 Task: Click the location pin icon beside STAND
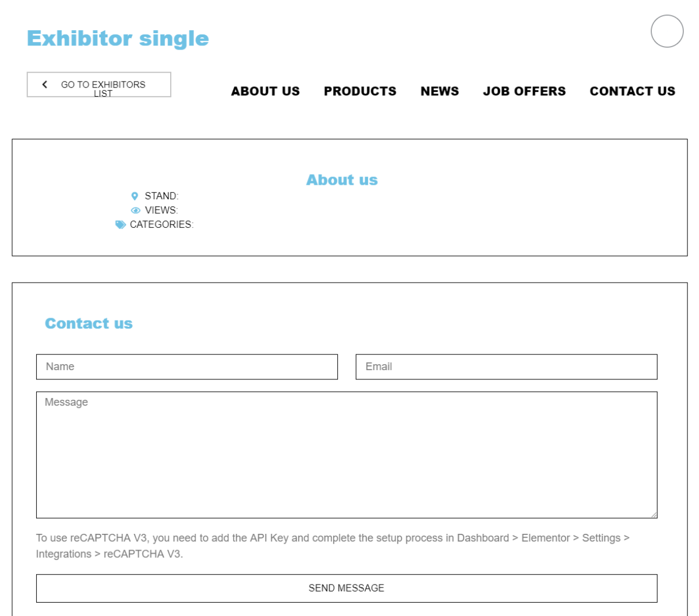point(135,196)
